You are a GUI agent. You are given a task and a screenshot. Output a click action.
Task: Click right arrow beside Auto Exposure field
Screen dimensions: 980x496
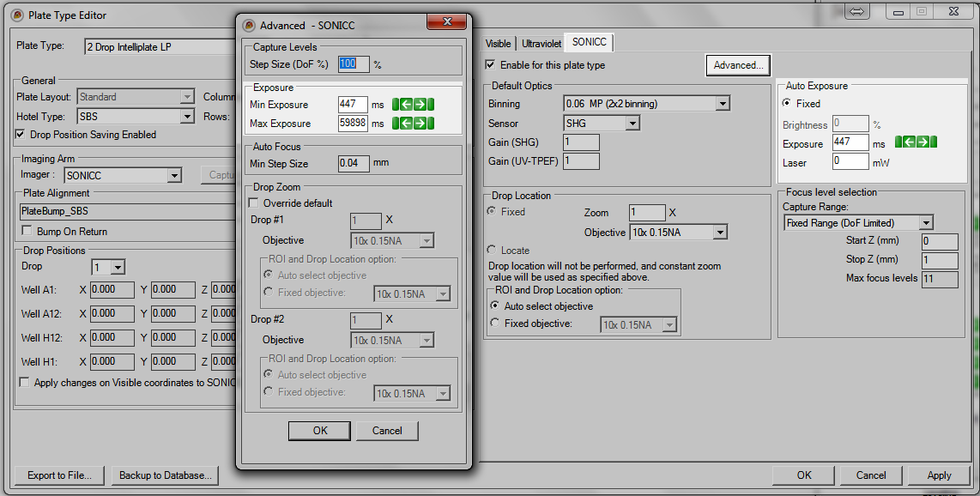923,142
